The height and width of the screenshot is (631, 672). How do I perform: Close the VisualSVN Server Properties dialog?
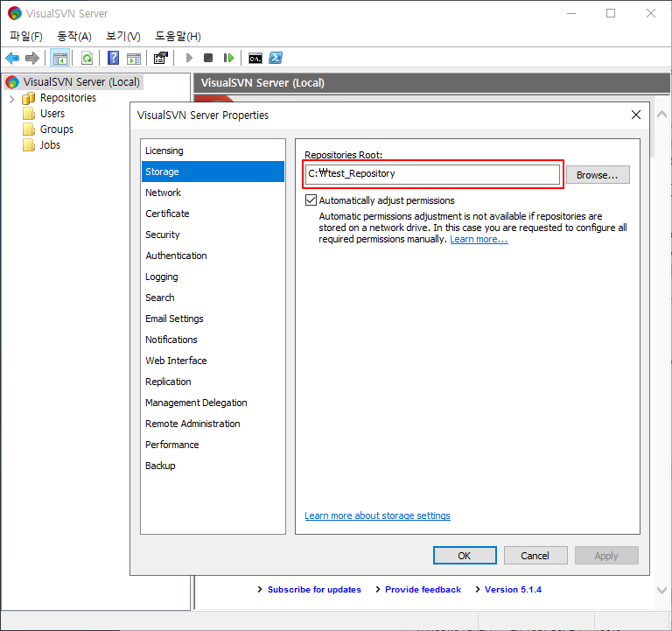636,115
